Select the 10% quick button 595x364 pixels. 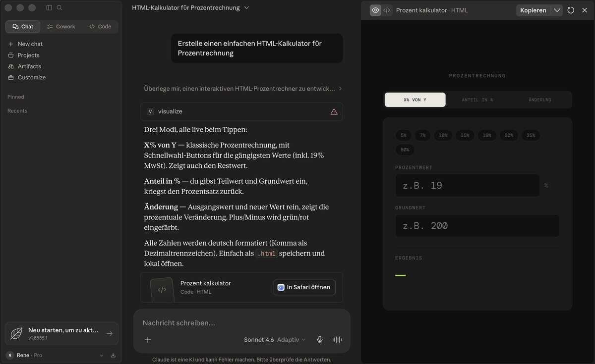click(443, 135)
